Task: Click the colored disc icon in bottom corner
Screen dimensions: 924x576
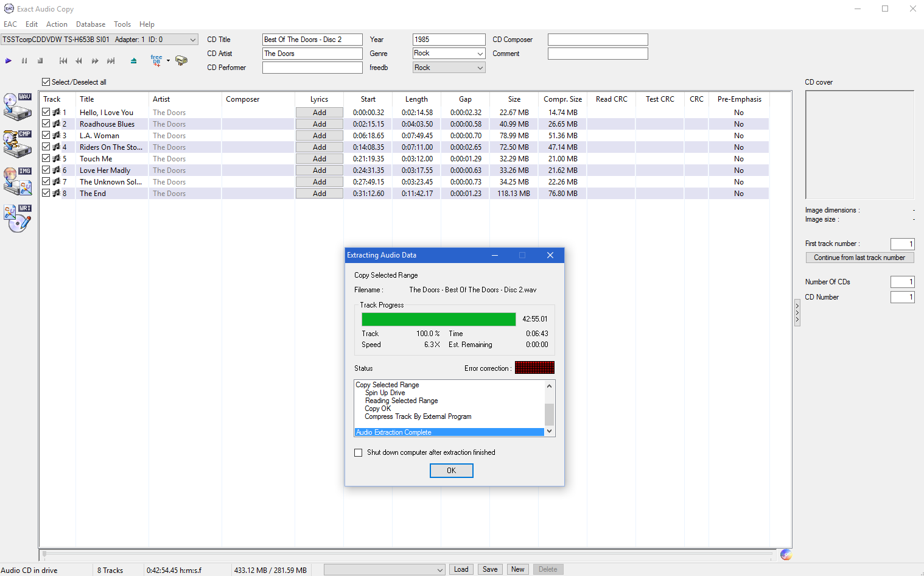Action: 786,555
